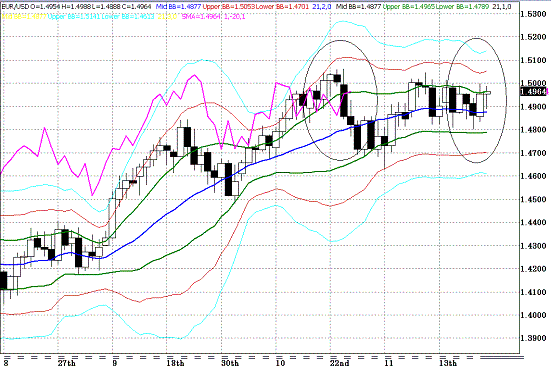Click the '11' date axis label
The image size is (551, 369).
pos(389,363)
